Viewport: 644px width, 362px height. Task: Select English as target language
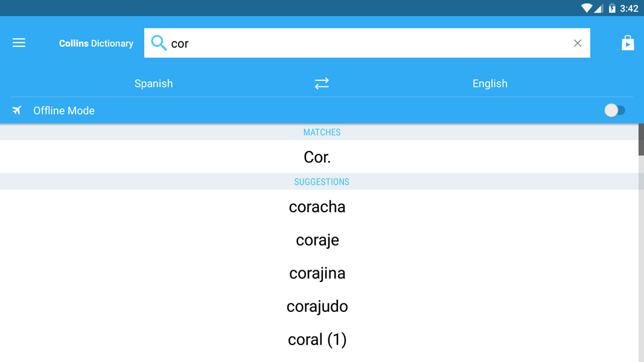[x=489, y=83]
